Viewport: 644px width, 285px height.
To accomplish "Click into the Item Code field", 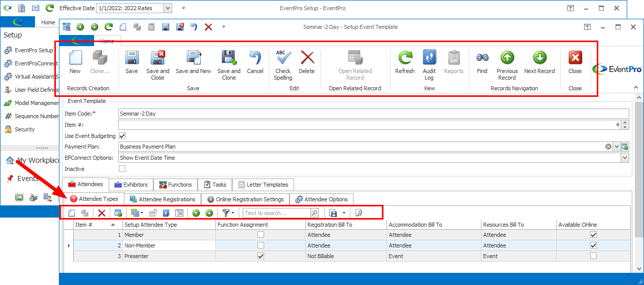I will coord(373,114).
